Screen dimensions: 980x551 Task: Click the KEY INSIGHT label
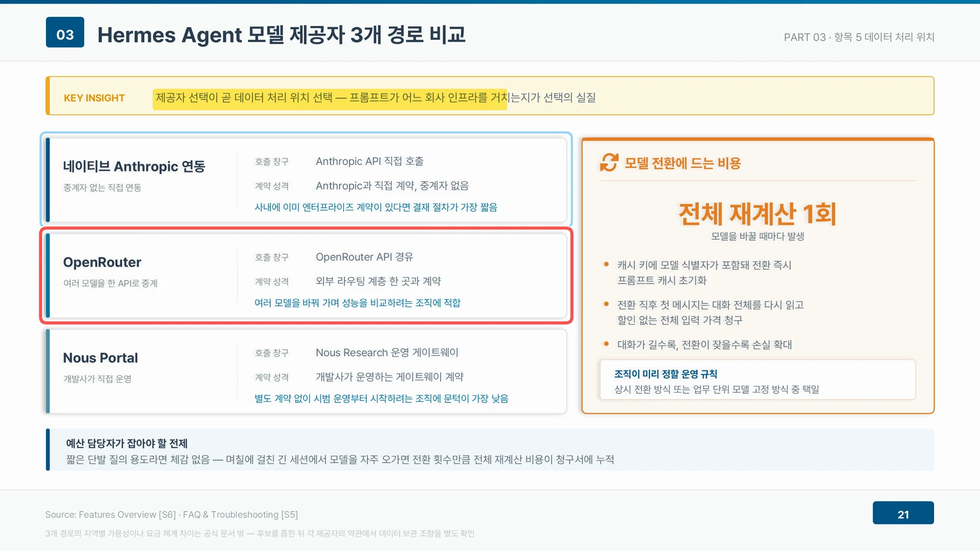[94, 98]
